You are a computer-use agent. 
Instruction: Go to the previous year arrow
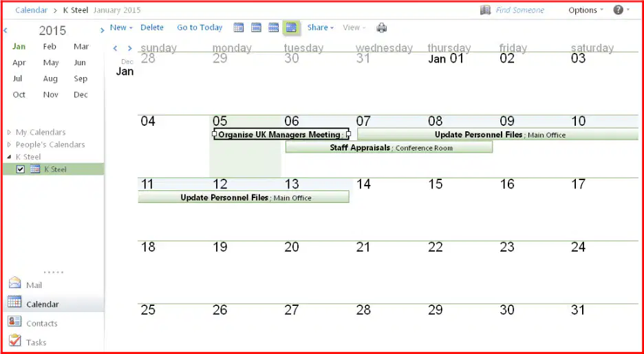click(x=6, y=30)
